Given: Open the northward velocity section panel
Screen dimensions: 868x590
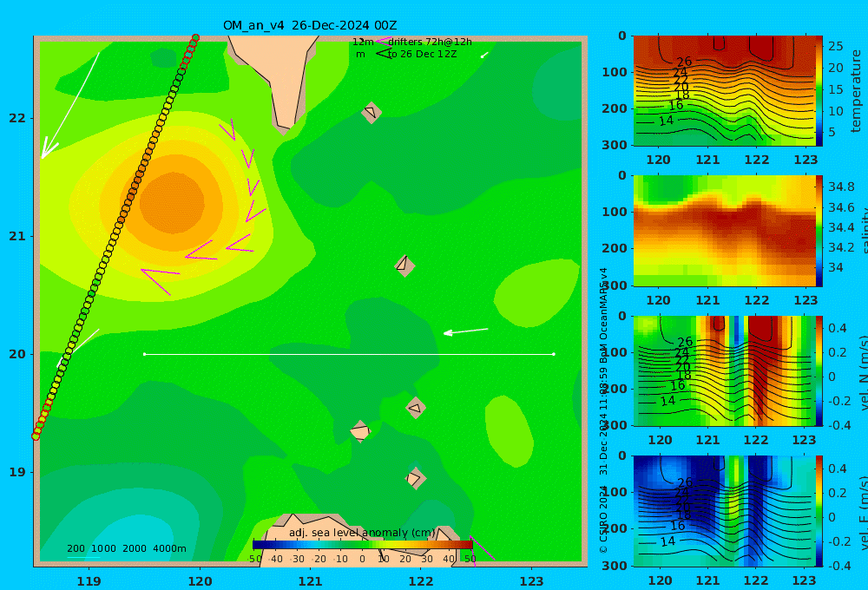Looking at the screenshot, I should 725,370.
